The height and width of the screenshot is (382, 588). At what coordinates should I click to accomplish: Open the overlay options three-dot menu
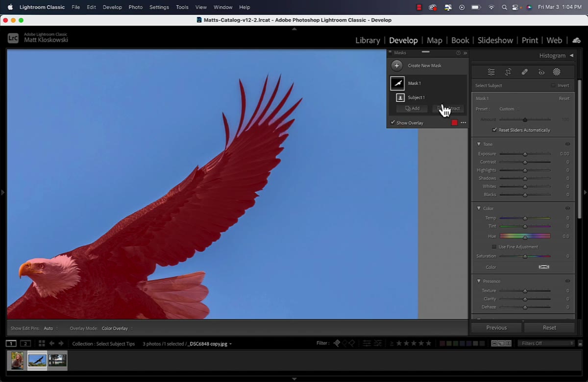[x=464, y=123]
